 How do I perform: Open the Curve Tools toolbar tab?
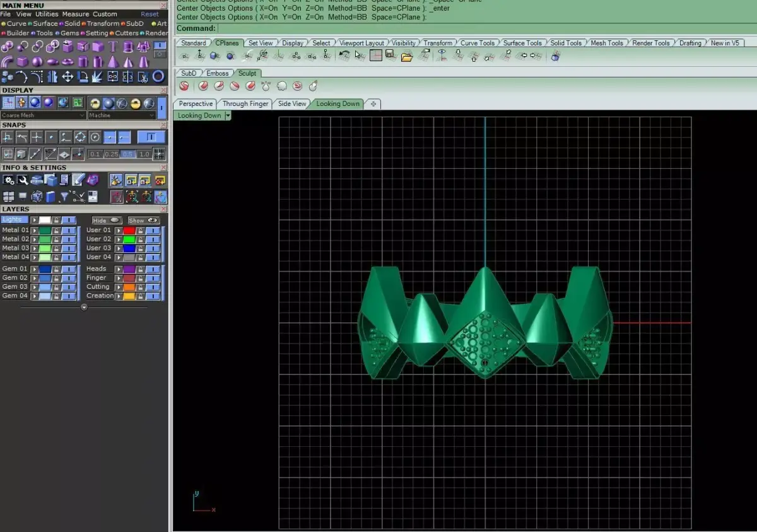(x=478, y=43)
